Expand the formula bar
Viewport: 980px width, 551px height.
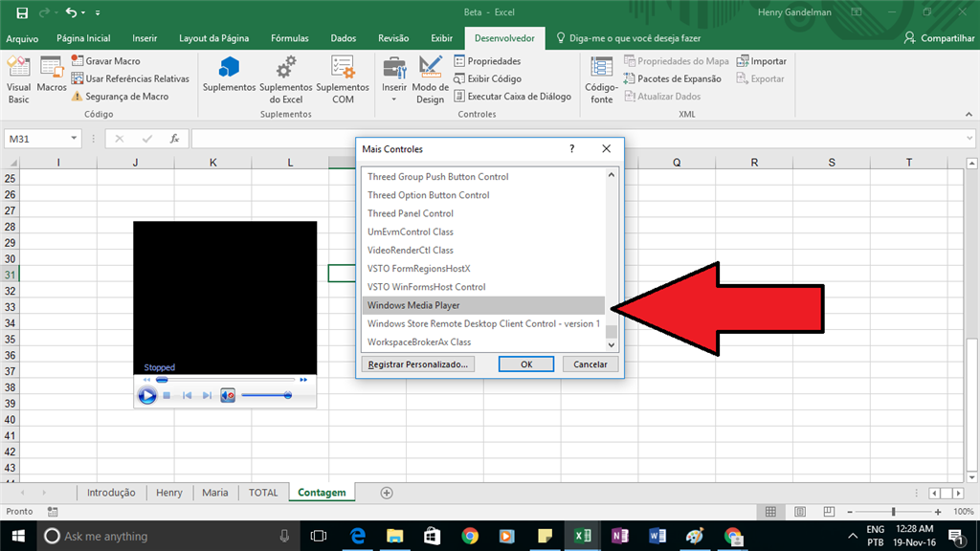(969, 138)
